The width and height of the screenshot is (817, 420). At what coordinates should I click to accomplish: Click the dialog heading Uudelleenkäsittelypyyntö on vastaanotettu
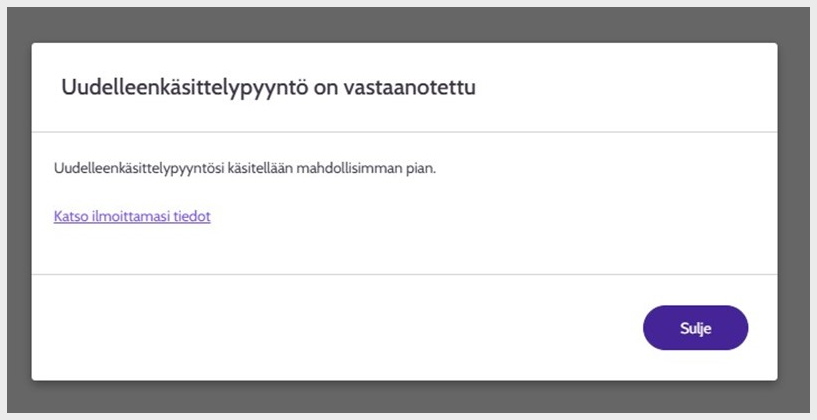(x=268, y=88)
